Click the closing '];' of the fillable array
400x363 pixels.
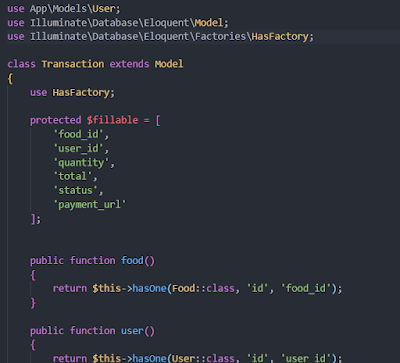[36, 219]
